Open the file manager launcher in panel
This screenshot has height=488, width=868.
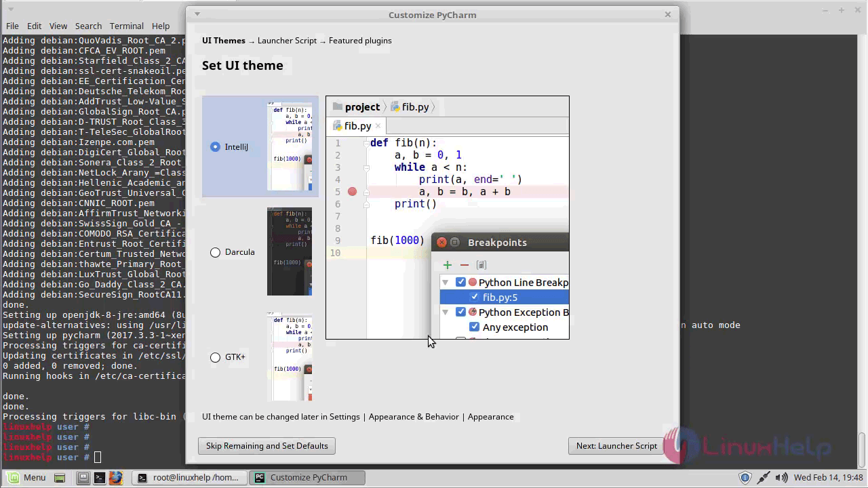83,478
